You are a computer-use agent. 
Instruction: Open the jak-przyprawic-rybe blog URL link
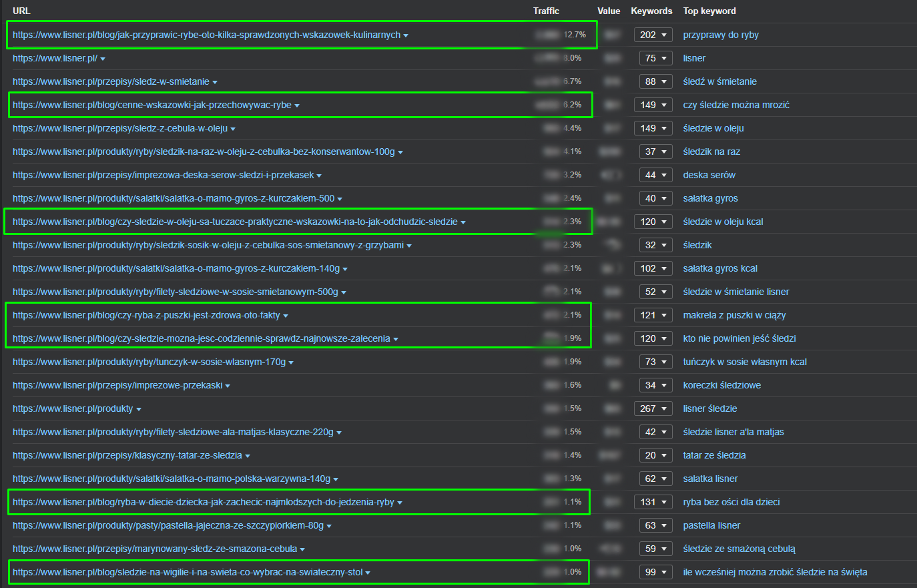click(206, 35)
